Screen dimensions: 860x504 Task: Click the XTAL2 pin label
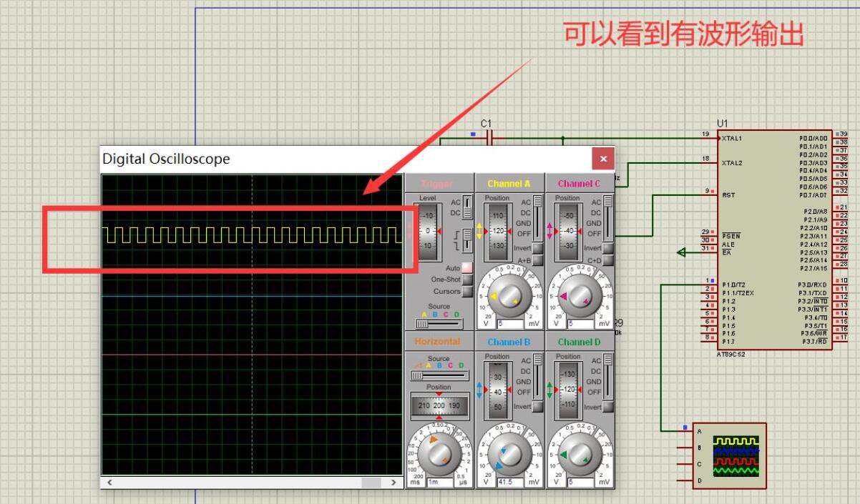click(732, 163)
